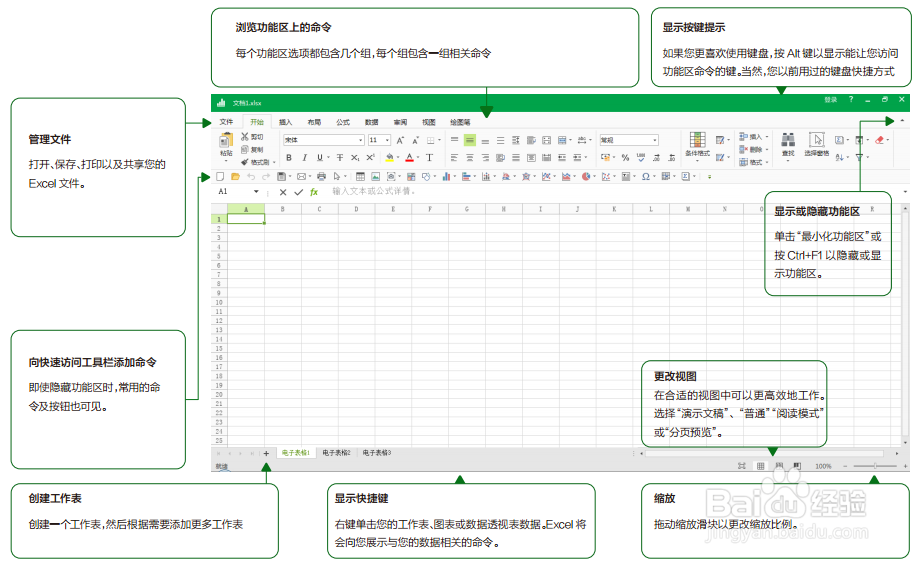Add a new sheet with the plus button
Screen dimensions: 920x564
pos(266,453)
